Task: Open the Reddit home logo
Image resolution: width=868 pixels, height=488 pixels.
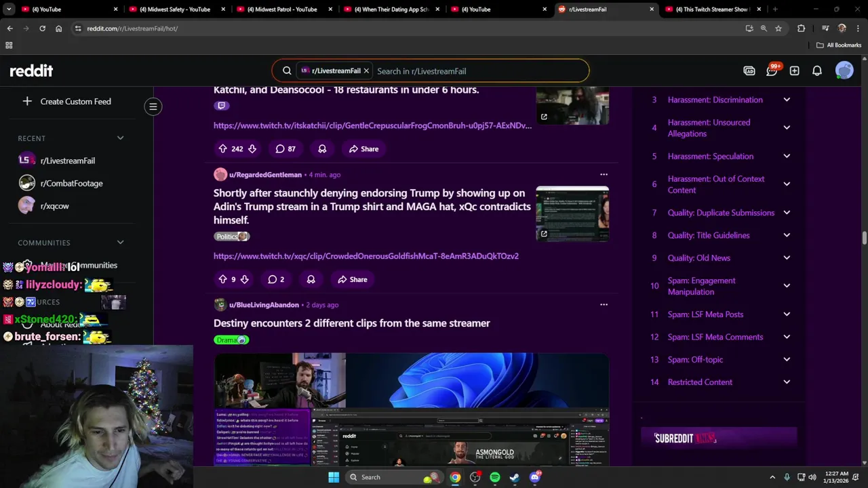Action: 31,70
